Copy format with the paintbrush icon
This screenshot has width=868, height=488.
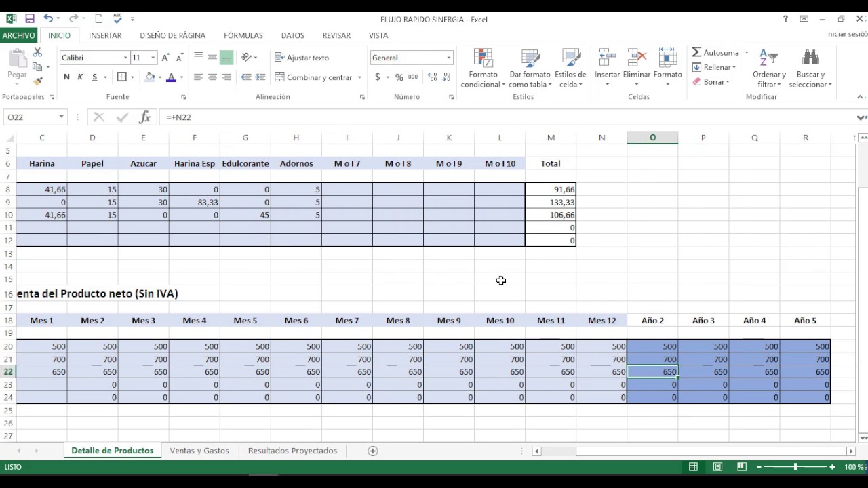click(x=38, y=81)
